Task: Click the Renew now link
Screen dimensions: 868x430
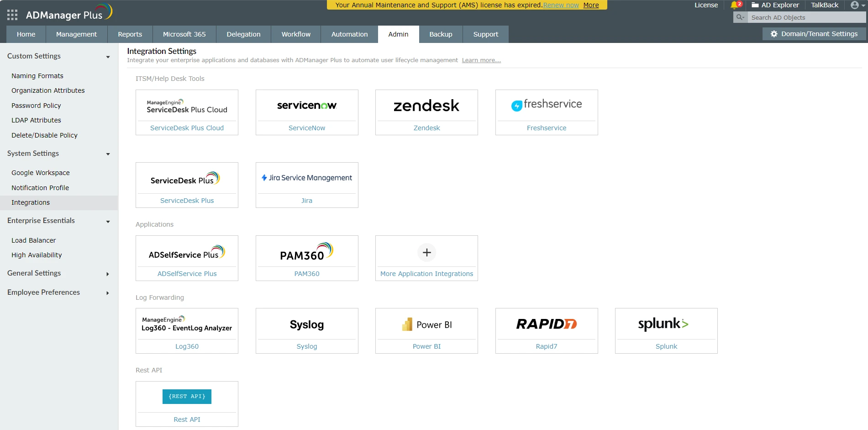Action: [x=561, y=5]
